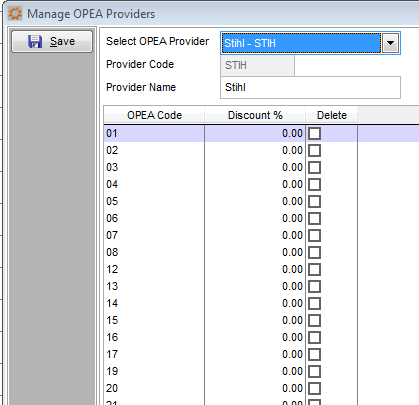Click the Provider Code field STIH

pyautogui.click(x=257, y=65)
